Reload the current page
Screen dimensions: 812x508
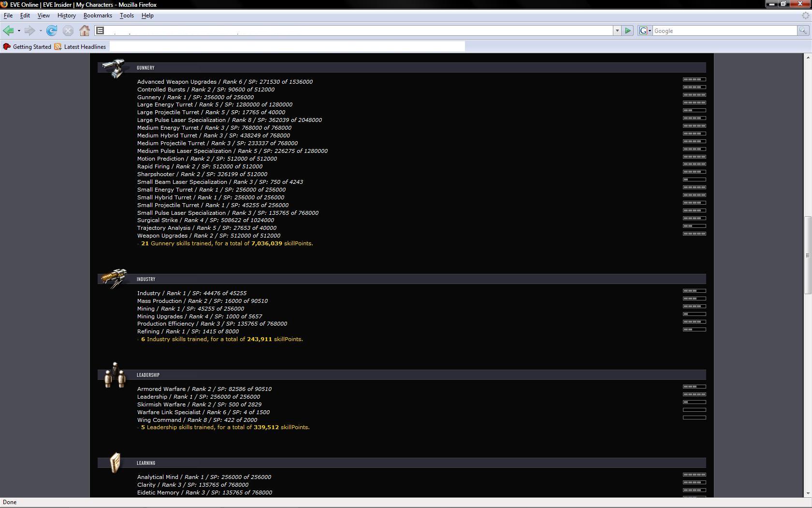pos(52,31)
